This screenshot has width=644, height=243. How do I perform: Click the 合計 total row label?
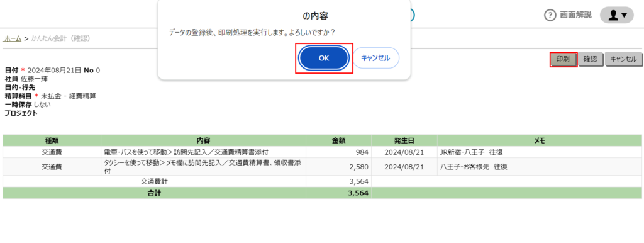click(154, 193)
